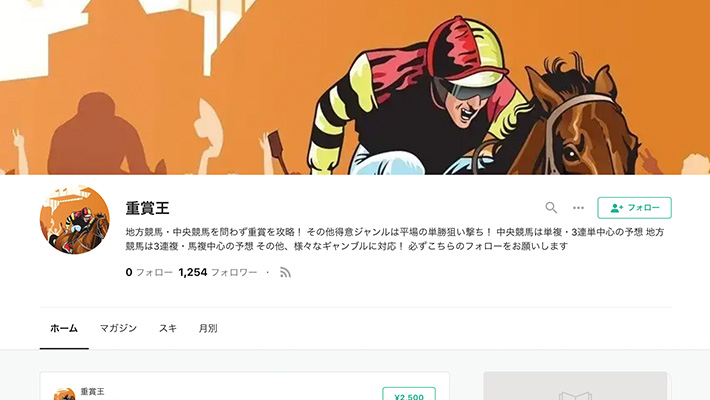
Task: Open the 月別 monthly archive tab
Action: pos(208,328)
